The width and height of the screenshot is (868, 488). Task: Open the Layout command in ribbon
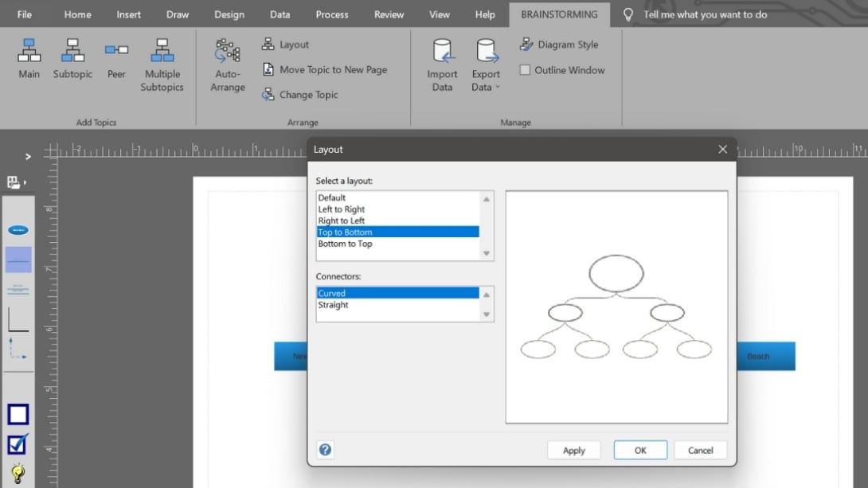pyautogui.click(x=286, y=45)
